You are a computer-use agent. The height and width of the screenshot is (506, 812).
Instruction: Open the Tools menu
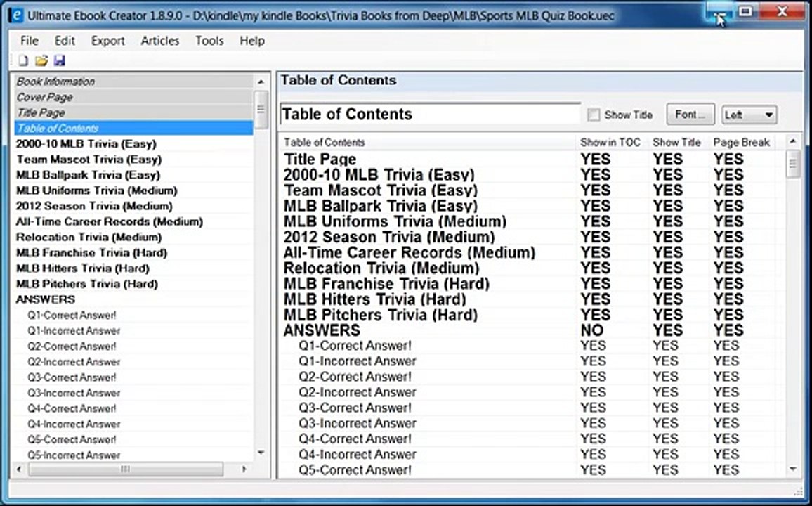click(x=209, y=40)
